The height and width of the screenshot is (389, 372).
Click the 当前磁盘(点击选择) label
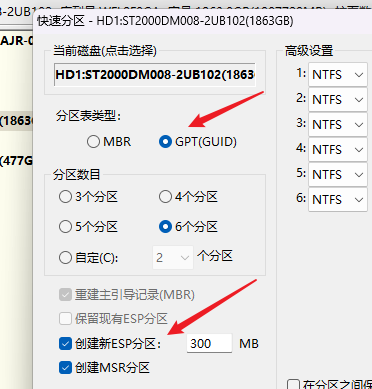coord(105,51)
